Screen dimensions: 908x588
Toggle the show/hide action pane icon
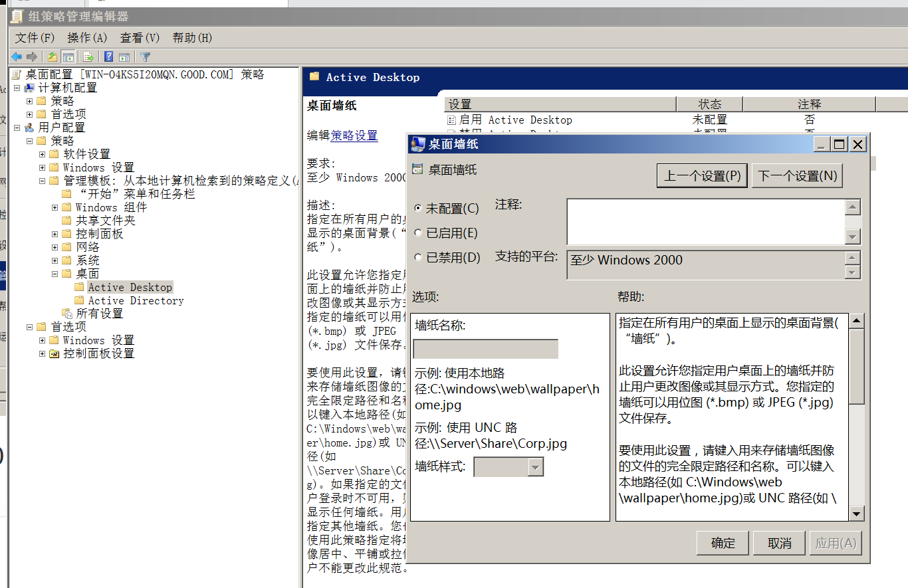coord(124,57)
